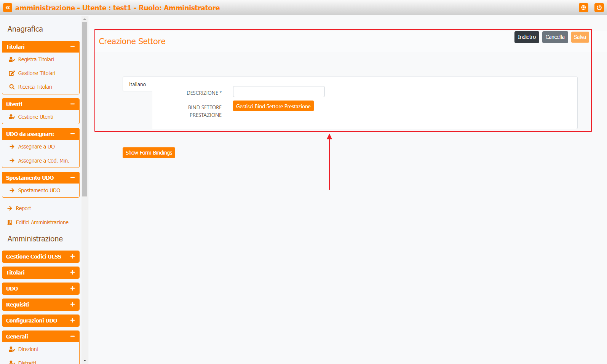Click the Registra Titolari user icon

click(x=12, y=59)
